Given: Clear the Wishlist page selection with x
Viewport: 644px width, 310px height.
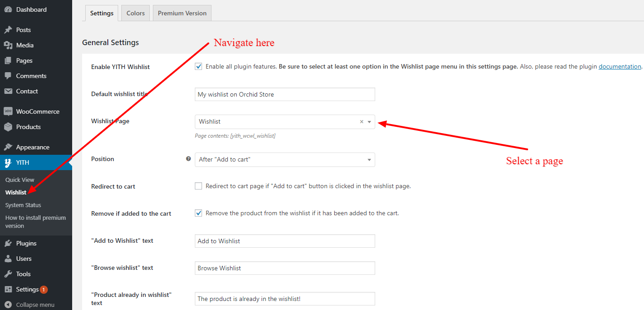Looking at the screenshot, I should coord(361,122).
